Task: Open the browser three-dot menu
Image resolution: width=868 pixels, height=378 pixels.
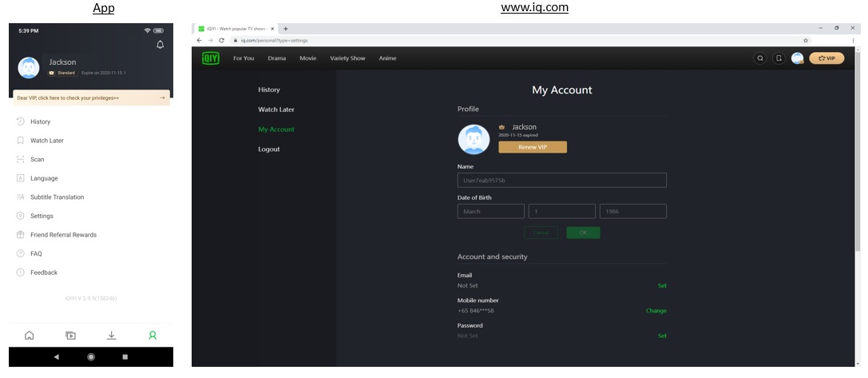Action: pyautogui.click(x=853, y=41)
